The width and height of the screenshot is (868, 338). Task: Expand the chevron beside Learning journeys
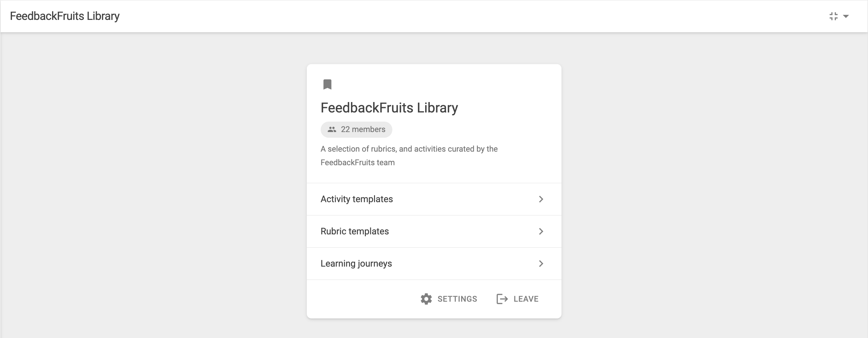541,263
